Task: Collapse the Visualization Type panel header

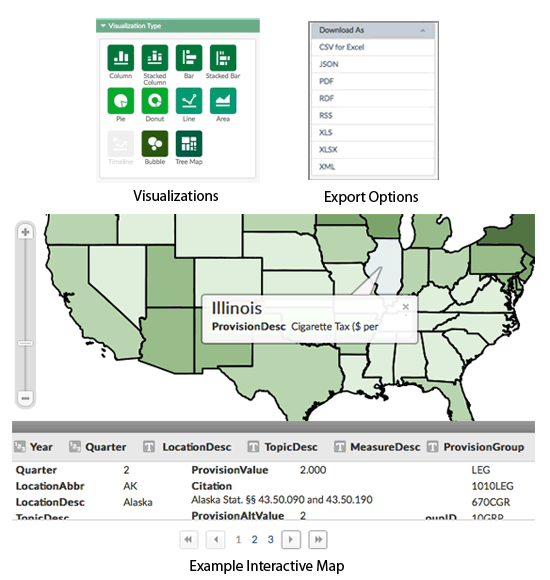Action: pos(178,26)
